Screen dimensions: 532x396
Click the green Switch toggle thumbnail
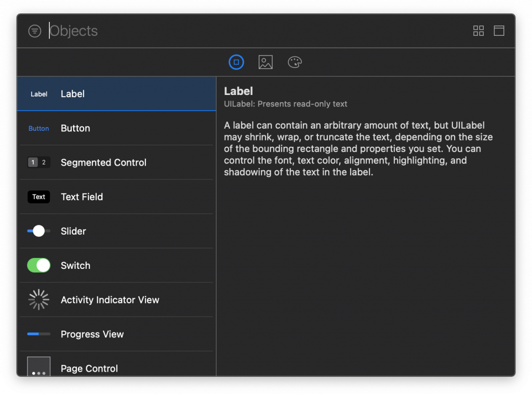click(39, 265)
